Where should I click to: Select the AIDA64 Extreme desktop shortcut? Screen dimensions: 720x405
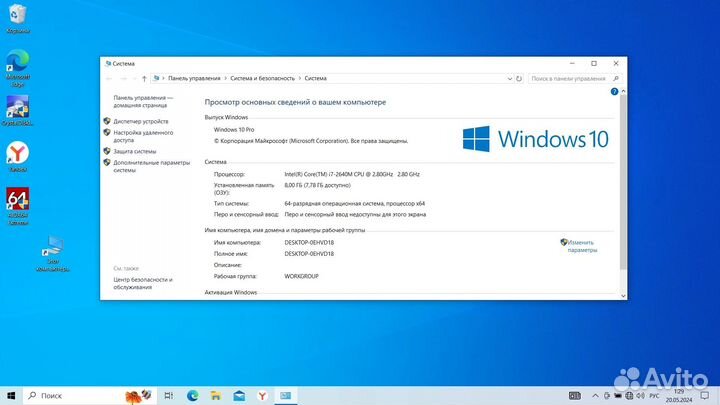click(x=17, y=206)
